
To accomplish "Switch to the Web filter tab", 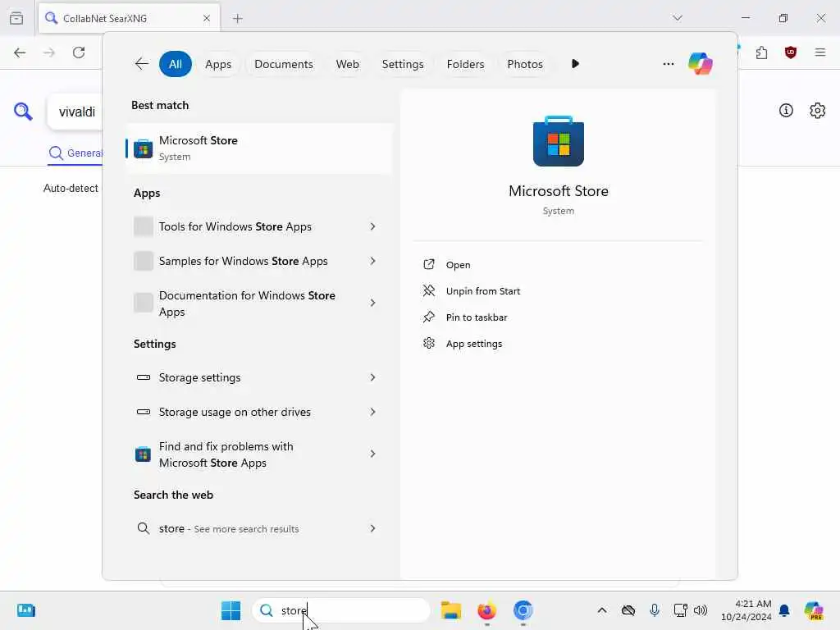I will 347,64.
